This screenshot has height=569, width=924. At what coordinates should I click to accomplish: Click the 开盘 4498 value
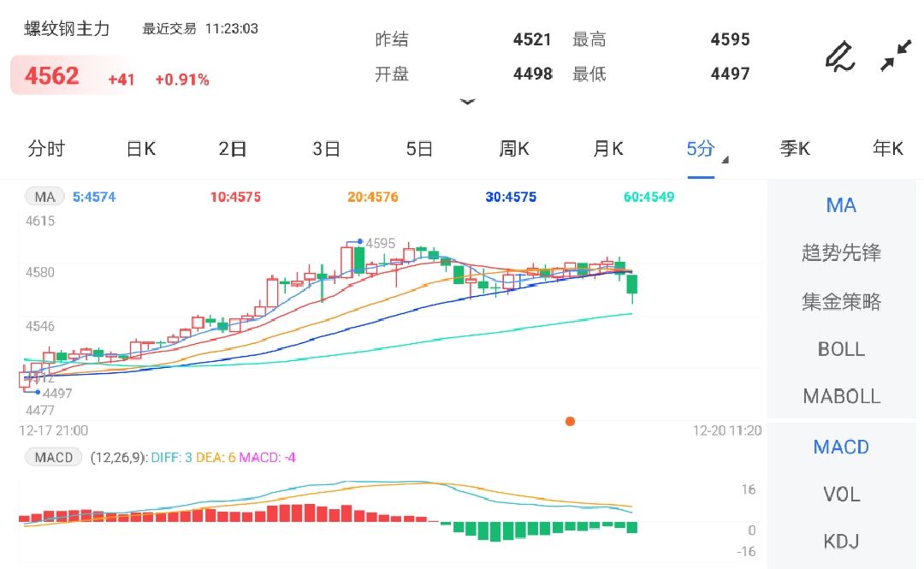point(533,74)
